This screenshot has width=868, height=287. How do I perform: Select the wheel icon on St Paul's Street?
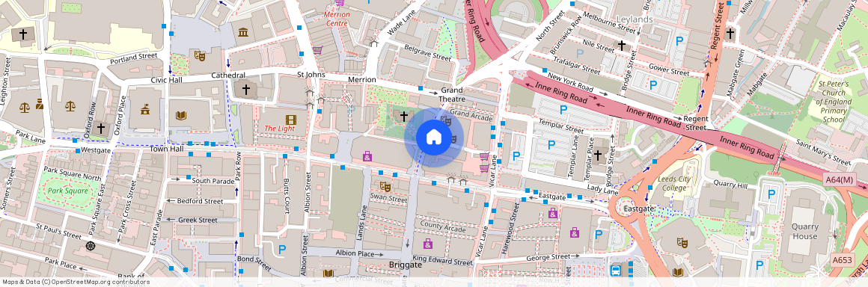point(91,246)
